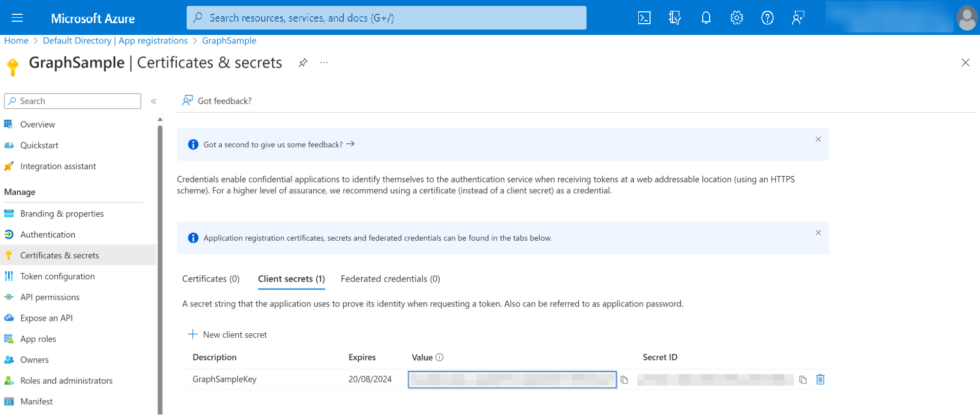The width and height of the screenshot is (980, 415).
Task: Open portal settings gear icon
Action: point(736,18)
